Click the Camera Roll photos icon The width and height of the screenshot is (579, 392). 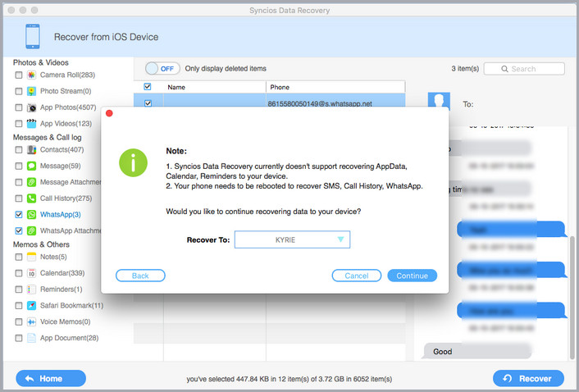[x=31, y=75]
